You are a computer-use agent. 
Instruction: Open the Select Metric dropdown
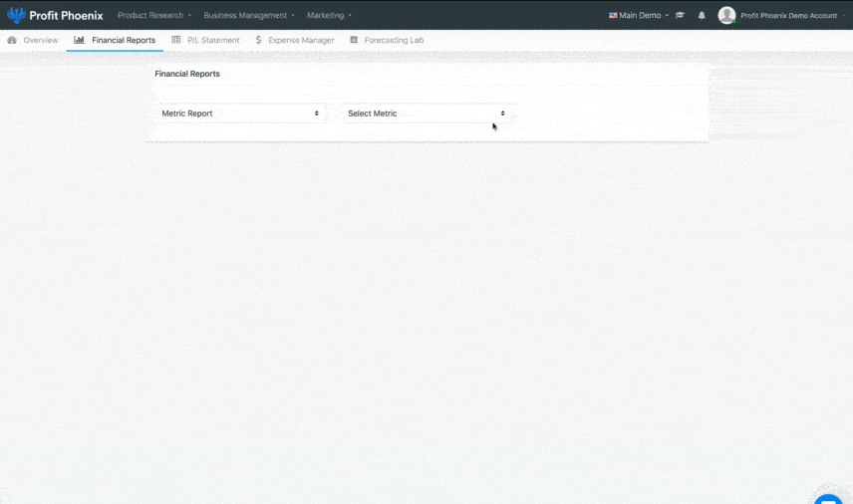click(426, 114)
